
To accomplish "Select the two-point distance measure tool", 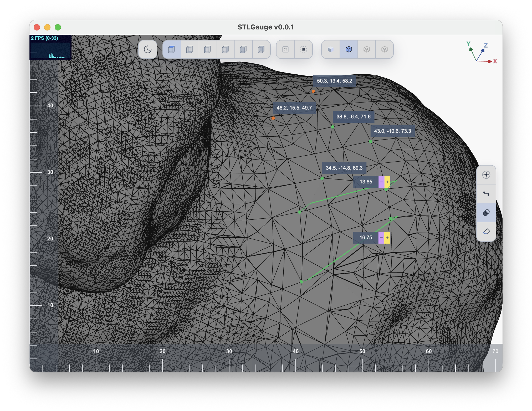I will coord(486,194).
